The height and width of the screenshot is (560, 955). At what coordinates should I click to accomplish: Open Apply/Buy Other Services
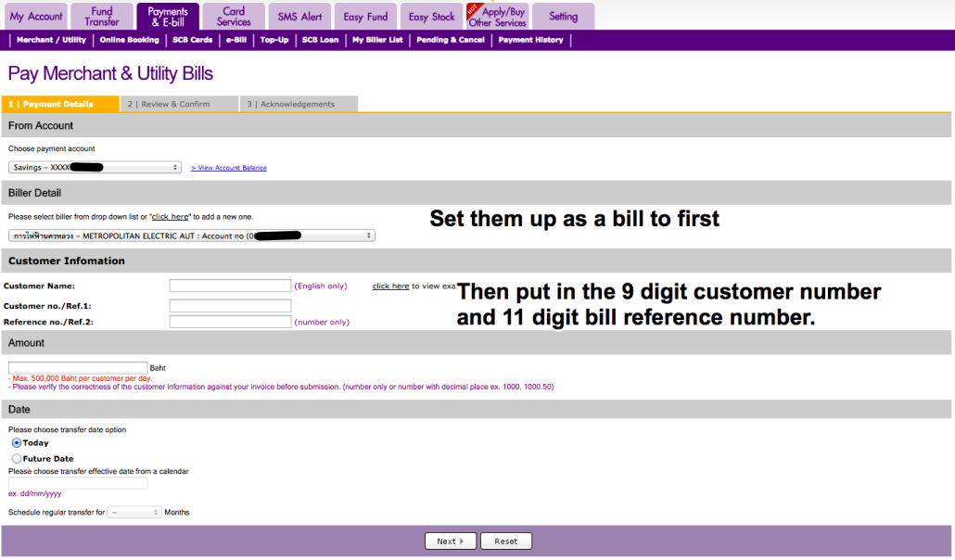pos(497,16)
